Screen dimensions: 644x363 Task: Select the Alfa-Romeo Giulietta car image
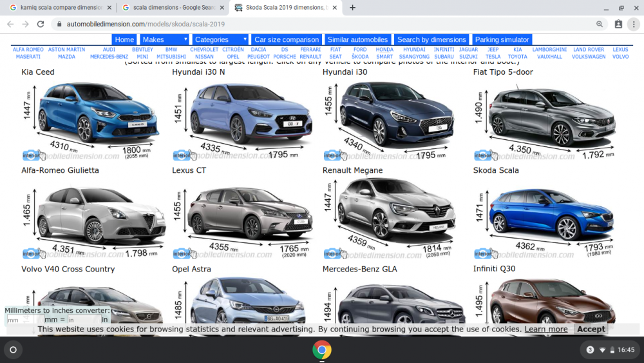coord(100,215)
